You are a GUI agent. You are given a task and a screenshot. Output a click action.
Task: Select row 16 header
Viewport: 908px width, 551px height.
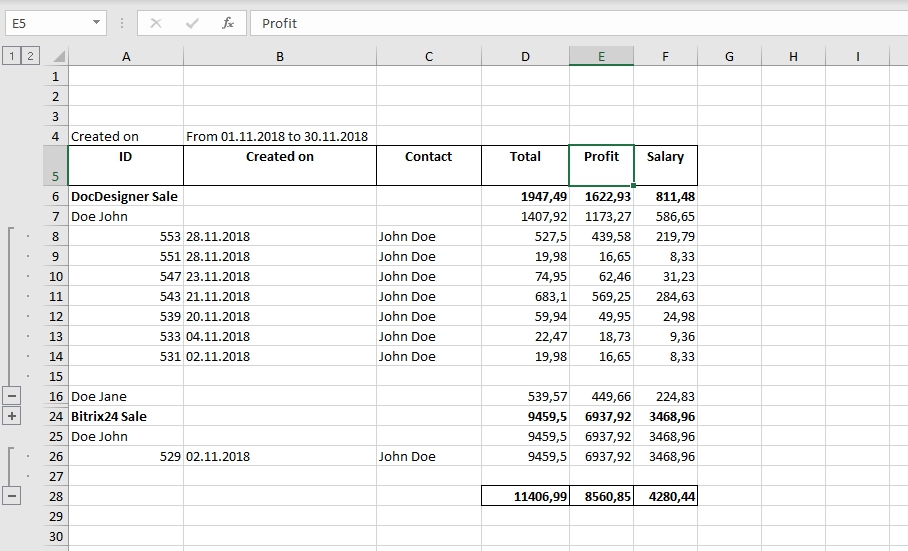pos(56,396)
